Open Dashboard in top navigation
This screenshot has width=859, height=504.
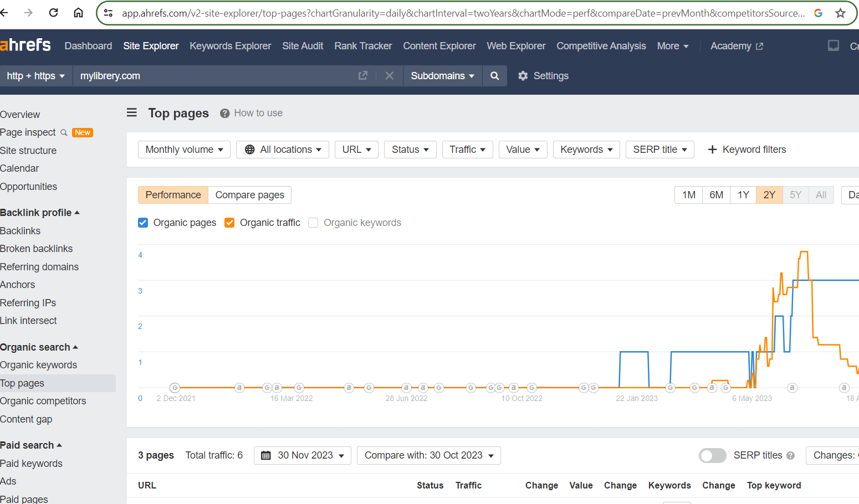(88, 46)
